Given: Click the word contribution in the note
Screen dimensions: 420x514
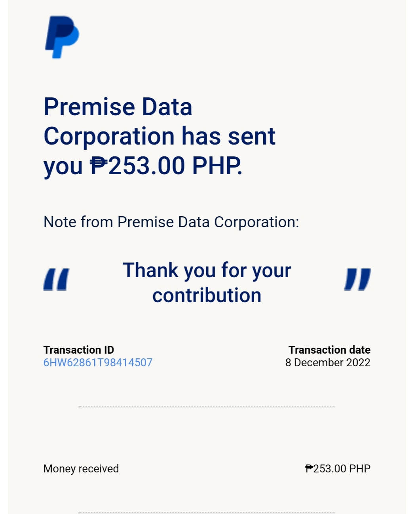Looking at the screenshot, I should pyautogui.click(x=207, y=295).
